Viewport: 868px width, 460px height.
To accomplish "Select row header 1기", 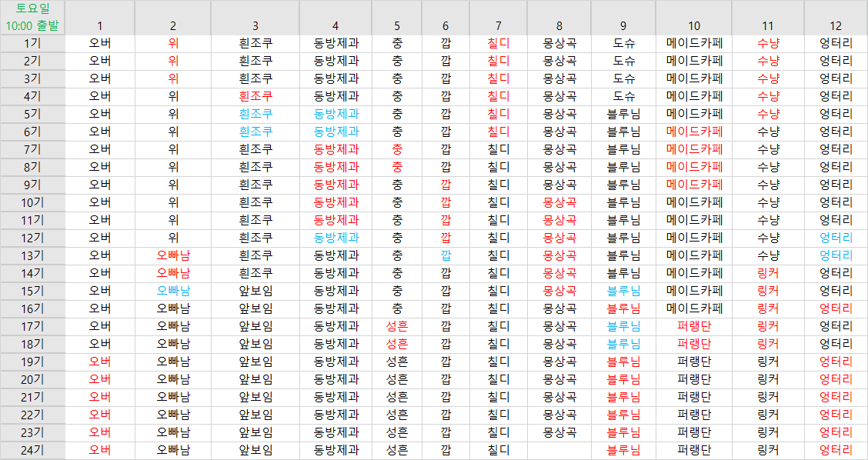I will pos(32,43).
